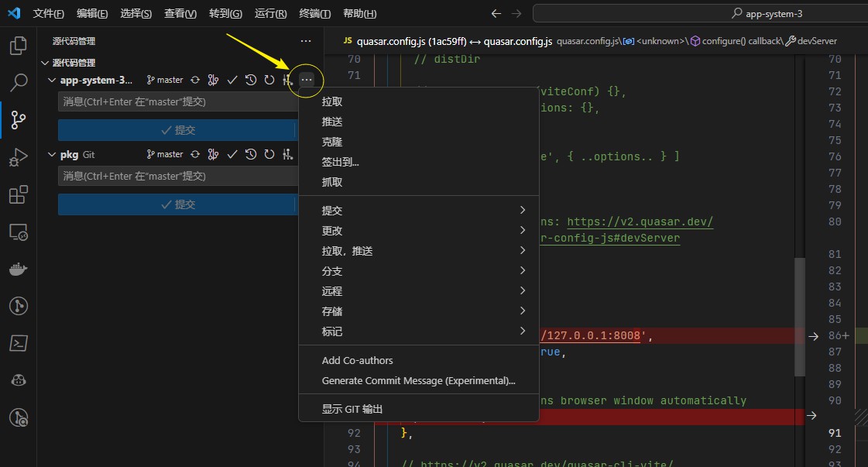Image resolution: width=868 pixels, height=467 pixels.
Task: Click sync changes icon for app-system-3 repo
Action: click(195, 80)
